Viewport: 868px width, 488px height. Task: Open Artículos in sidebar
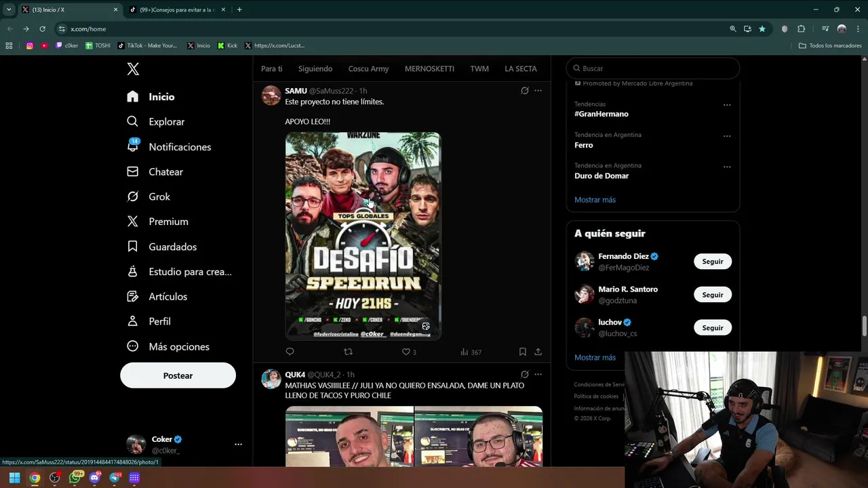pos(157,297)
